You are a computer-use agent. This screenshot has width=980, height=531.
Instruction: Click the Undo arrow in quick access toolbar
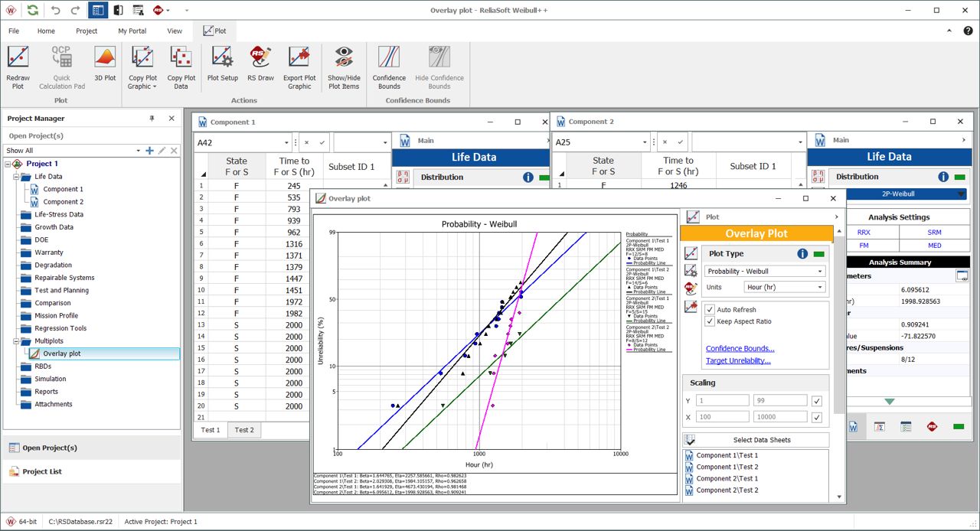(57, 10)
